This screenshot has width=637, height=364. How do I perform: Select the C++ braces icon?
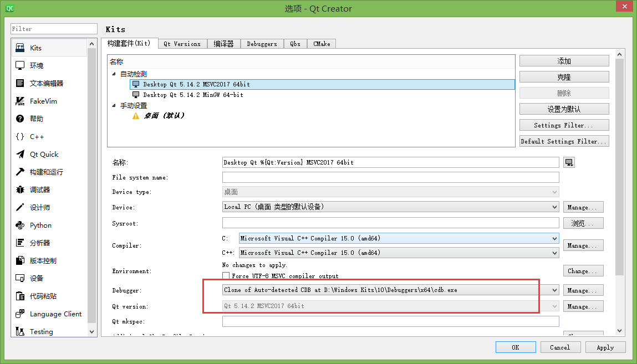(20, 136)
